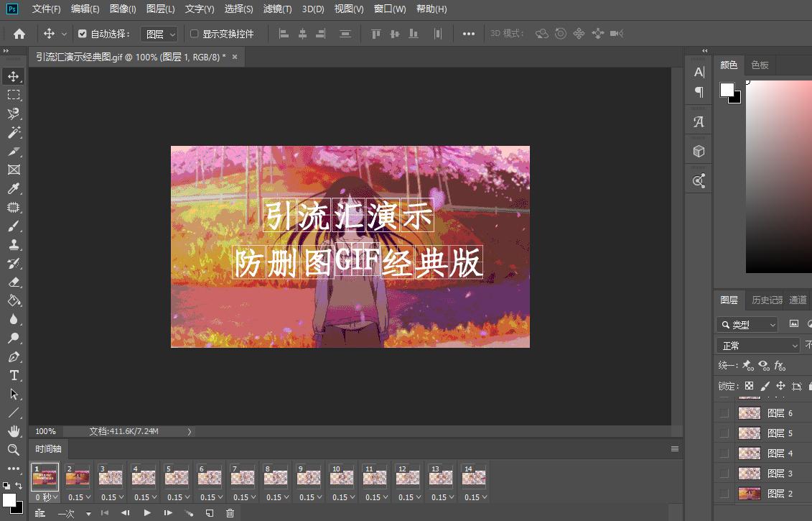Image resolution: width=812 pixels, height=521 pixels.
Task: Select the Move tool in the toolbar
Action: [x=14, y=76]
